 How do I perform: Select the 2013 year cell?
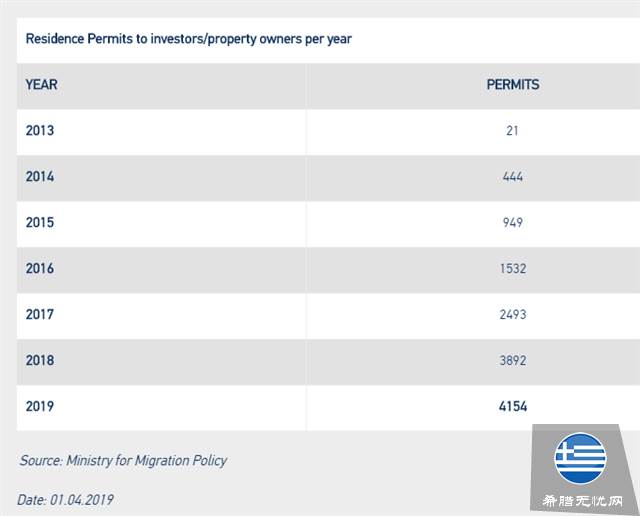point(40,131)
